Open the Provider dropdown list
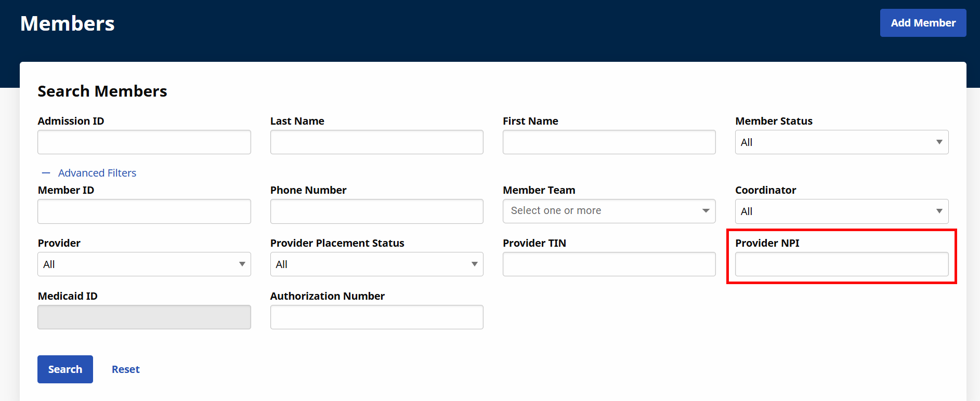This screenshot has height=401, width=980. tap(144, 264)
